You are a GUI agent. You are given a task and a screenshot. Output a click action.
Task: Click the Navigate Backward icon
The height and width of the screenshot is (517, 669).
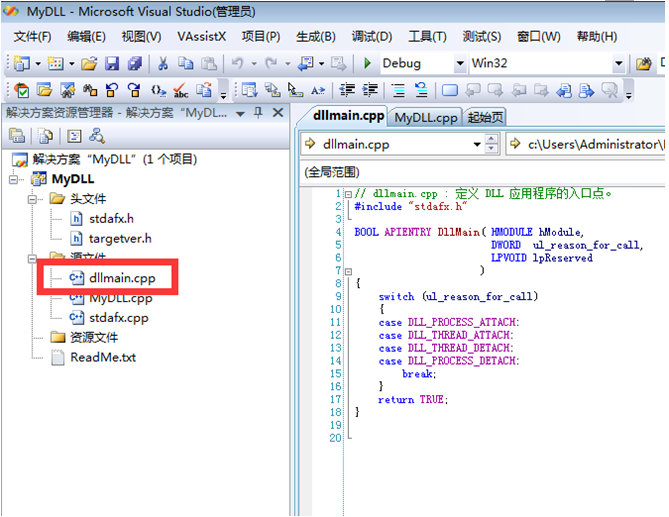coord(305,64)
